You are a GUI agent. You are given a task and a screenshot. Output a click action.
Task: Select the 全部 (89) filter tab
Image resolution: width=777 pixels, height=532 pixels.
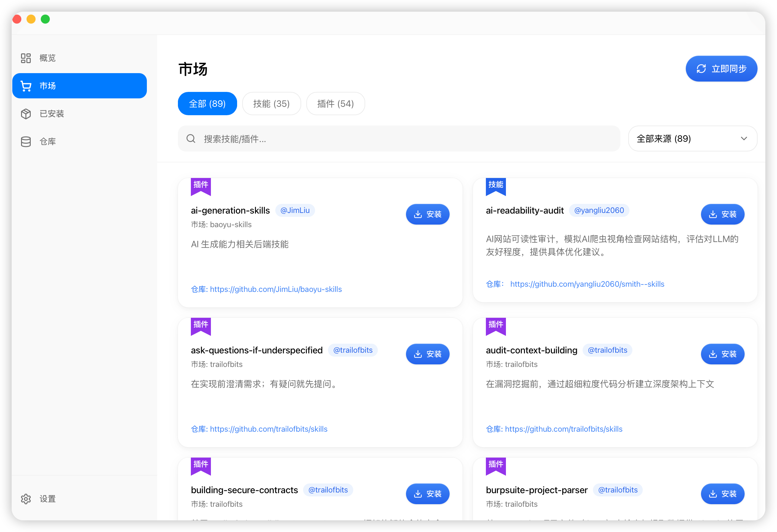tap(207, 104)
